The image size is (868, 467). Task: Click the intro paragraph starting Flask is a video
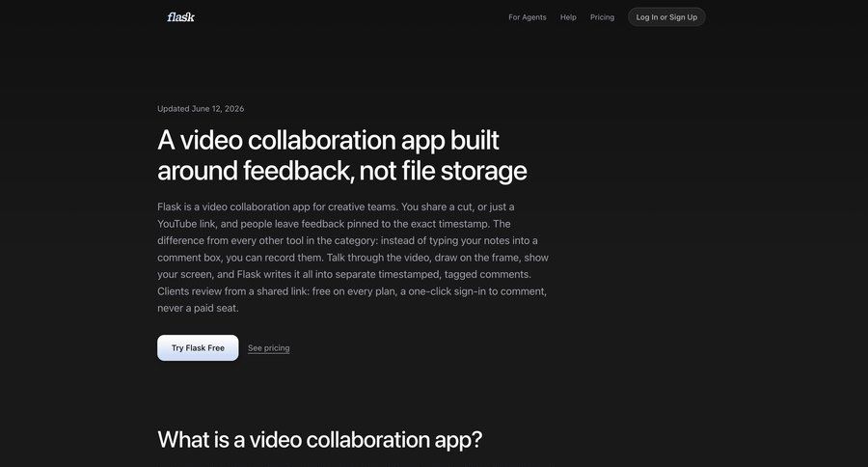point(353,258)
